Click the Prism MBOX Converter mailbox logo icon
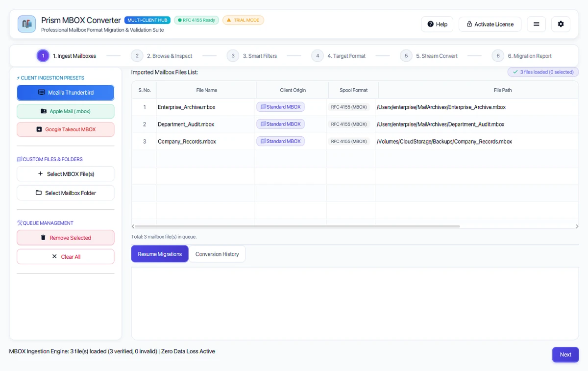The height and width of the screenshot is (371, 588). 26,24
